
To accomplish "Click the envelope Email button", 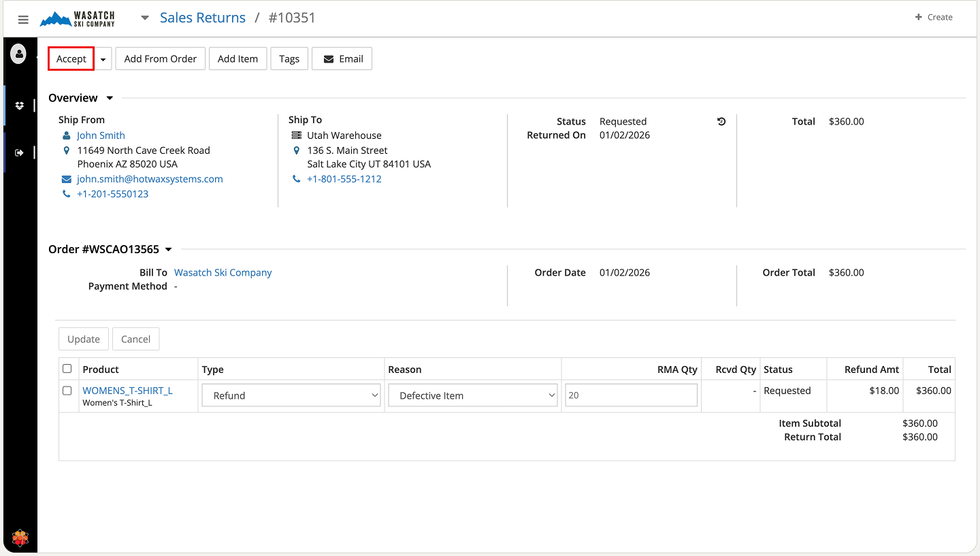I will pos(342,59).
